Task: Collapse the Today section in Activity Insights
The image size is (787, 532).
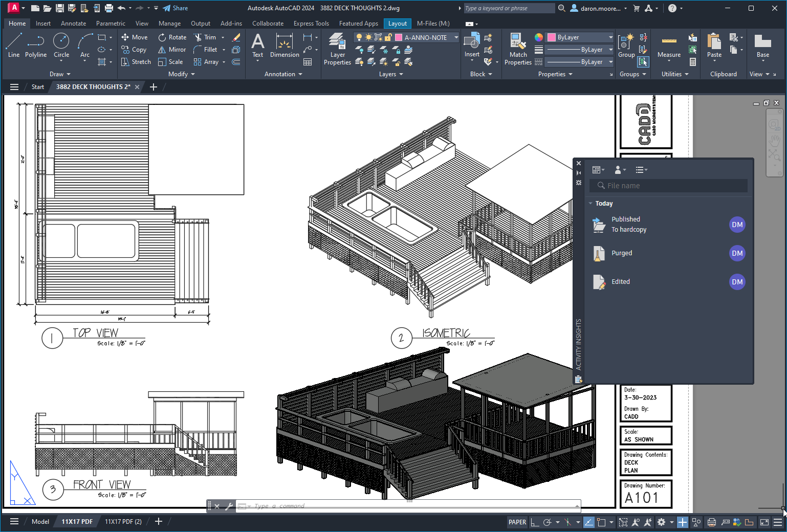Action: 592,203
